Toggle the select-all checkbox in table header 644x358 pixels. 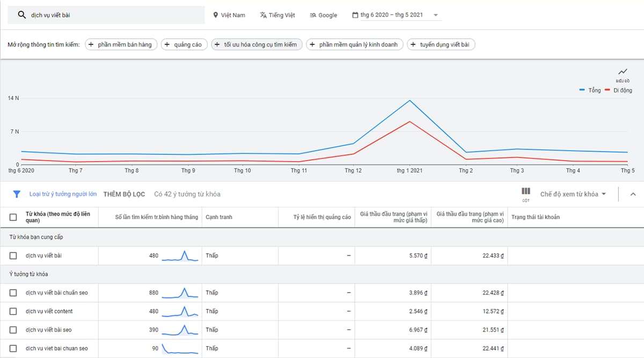[13, 217]
